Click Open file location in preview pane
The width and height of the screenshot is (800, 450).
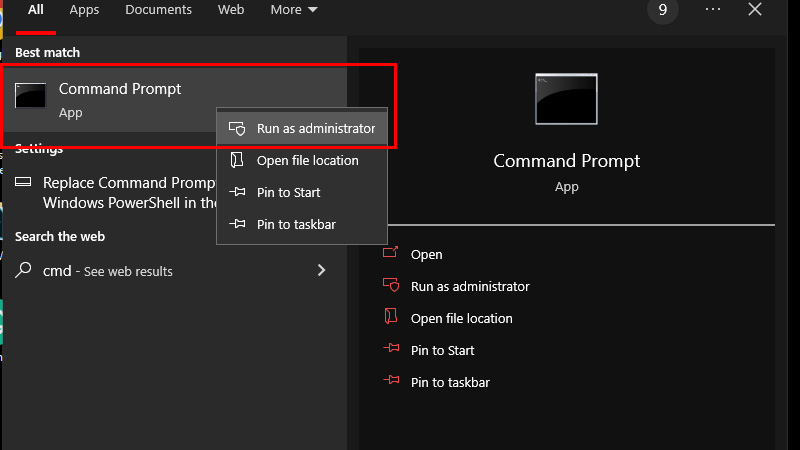point(462,318)
